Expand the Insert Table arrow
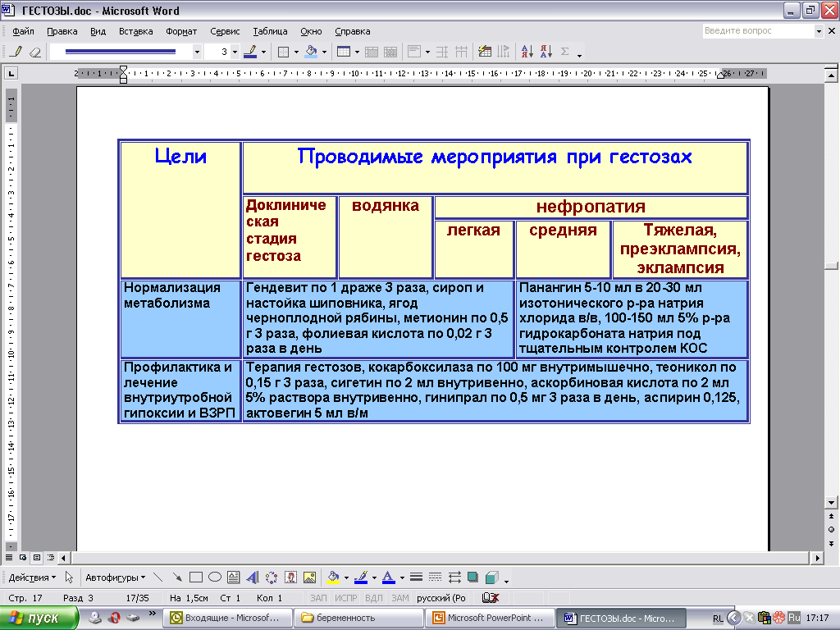Image resolution: width=840 pixels, height=630 pixels. coord(358,52)
